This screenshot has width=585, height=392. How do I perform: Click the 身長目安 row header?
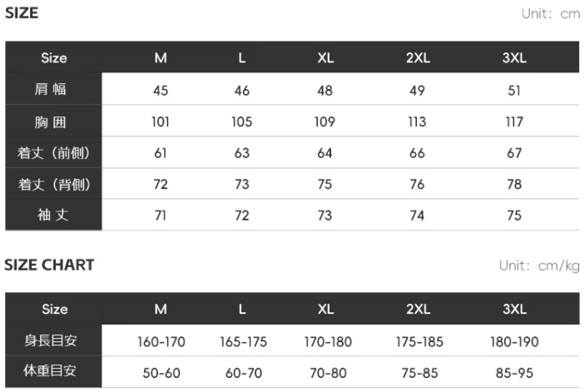51,340
